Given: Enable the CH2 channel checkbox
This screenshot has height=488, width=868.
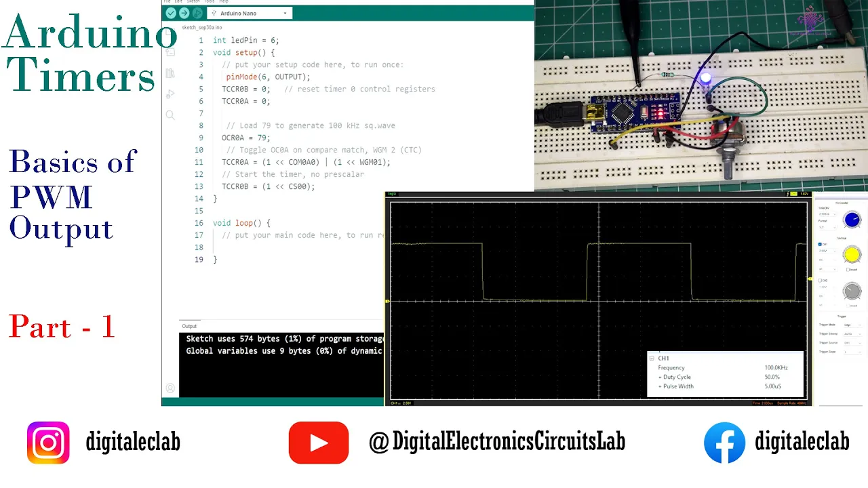Looking at the screenshot, I should point(820,280).
